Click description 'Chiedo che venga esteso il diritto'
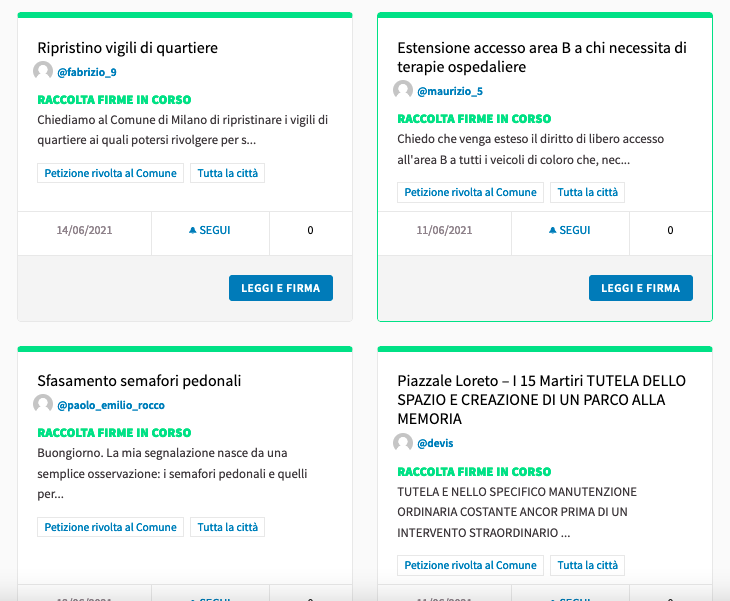This screenshot has height=601, width=730. 531,149
